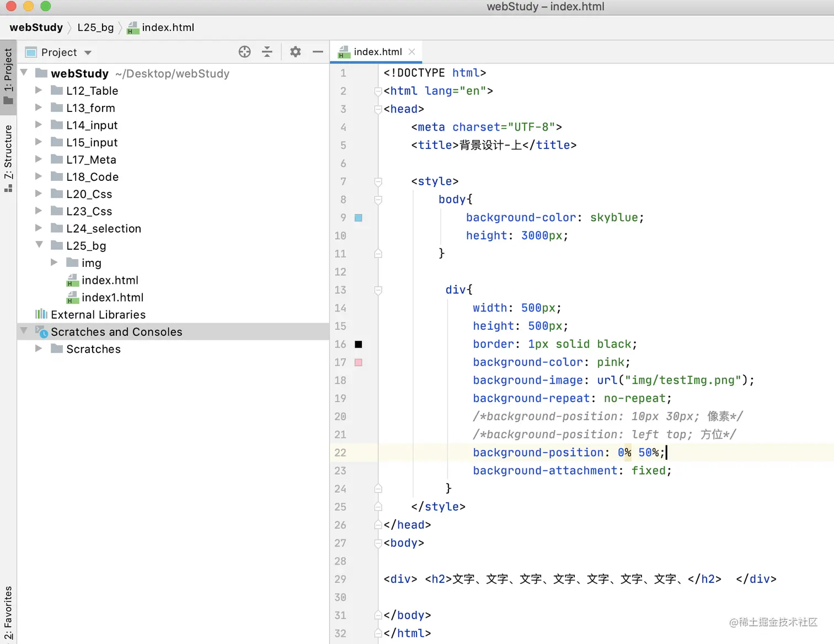
Task: Expand the L24_selection folder
Action: [39, 228]
